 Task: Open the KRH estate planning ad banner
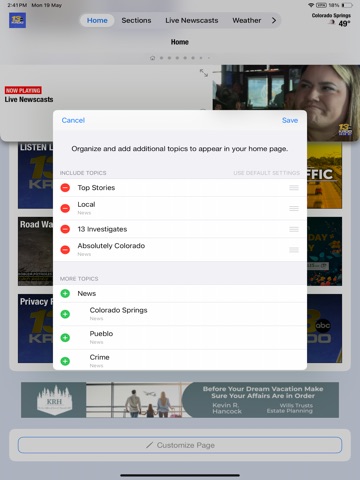click(180, 400)
